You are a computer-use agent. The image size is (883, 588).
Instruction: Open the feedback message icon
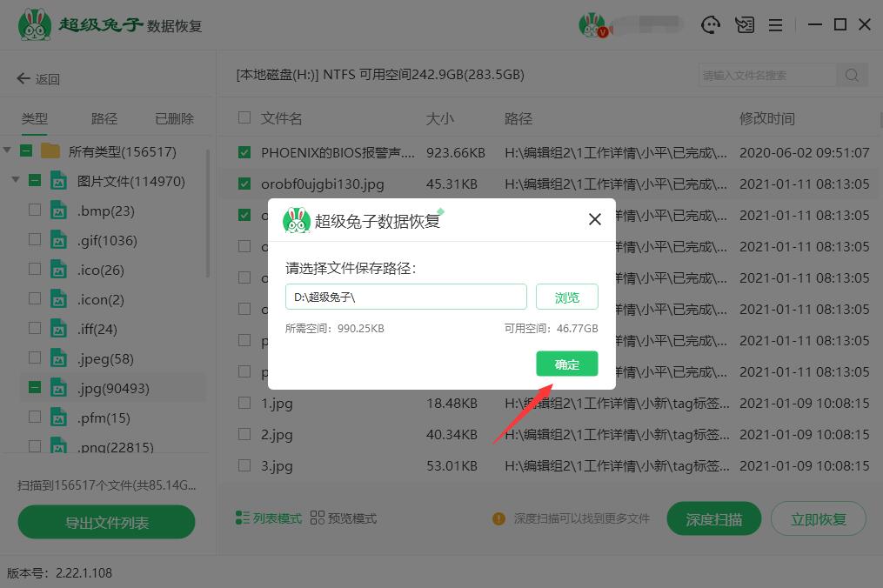[745, 24]
